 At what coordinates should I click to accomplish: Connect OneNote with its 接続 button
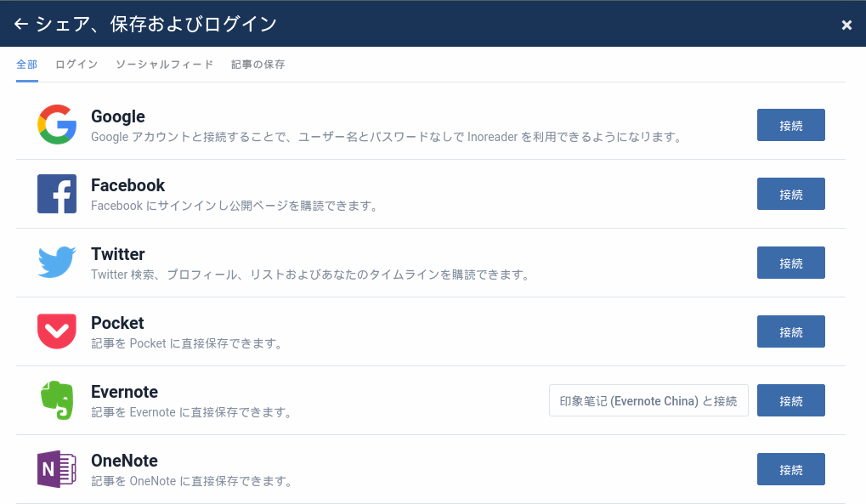pos(791,469)
